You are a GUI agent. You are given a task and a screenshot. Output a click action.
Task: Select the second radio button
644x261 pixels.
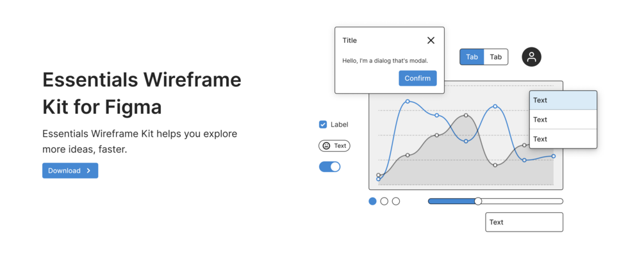click(x=384, y=202)
